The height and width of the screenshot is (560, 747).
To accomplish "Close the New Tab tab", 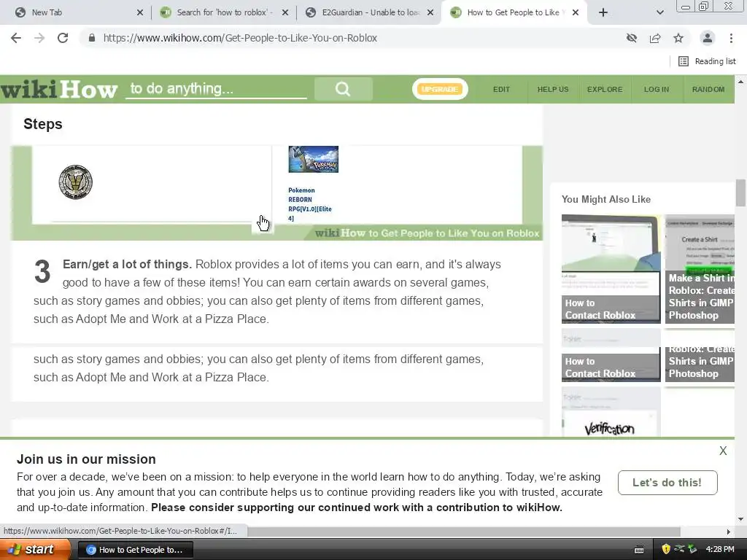I will click(139, 12).
